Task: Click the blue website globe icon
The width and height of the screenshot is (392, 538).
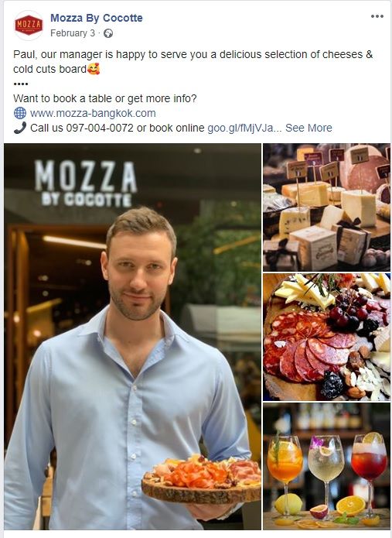Action: (20, 113)
